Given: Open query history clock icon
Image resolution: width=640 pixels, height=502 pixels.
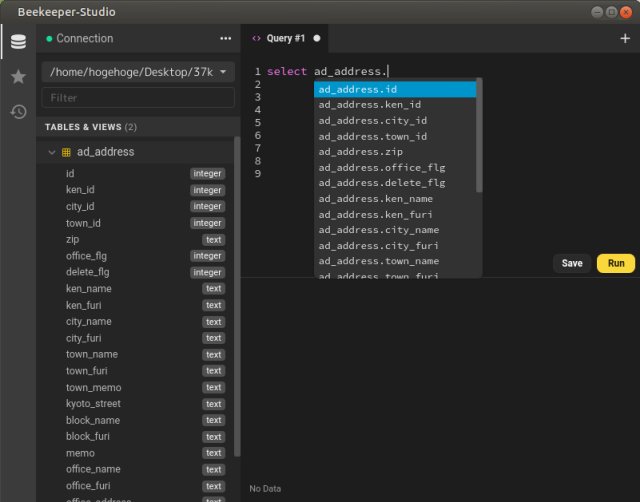Looking at the screenshot, I should pyautogui.click(x=18, y=111).
